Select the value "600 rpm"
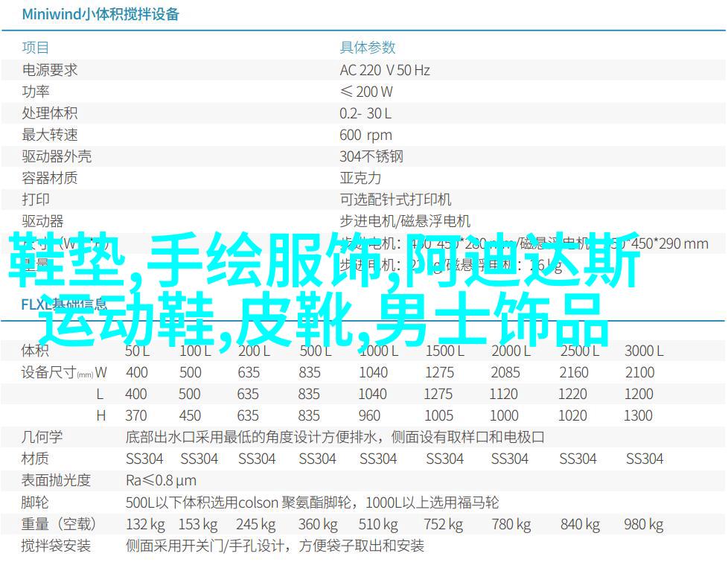Viewport: 728px width, 565px height. 365,135
